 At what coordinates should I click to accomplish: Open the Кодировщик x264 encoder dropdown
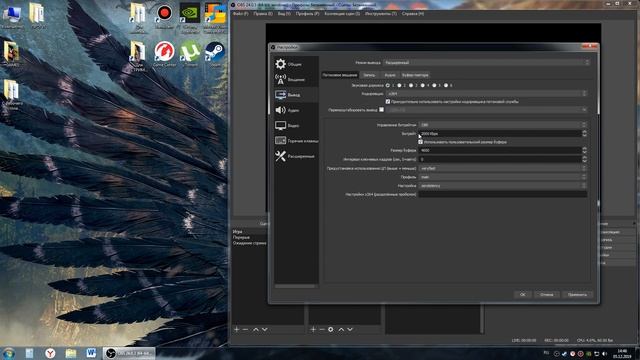click(x=487, y=93)
